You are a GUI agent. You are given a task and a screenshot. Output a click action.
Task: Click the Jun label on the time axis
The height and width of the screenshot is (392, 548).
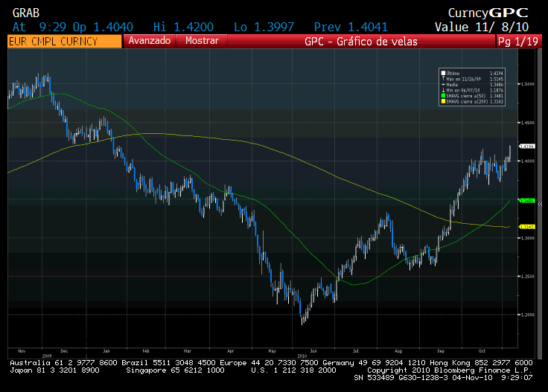point(313,351)
